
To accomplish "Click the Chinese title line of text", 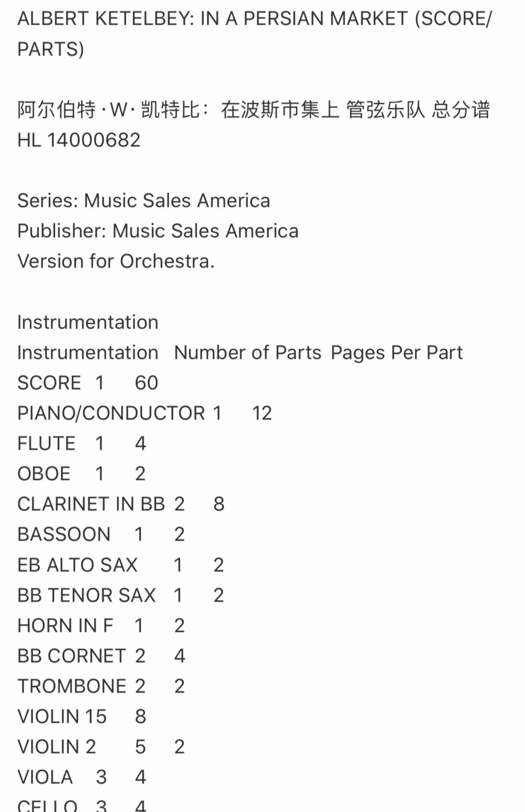I will [x=254, y=109].
